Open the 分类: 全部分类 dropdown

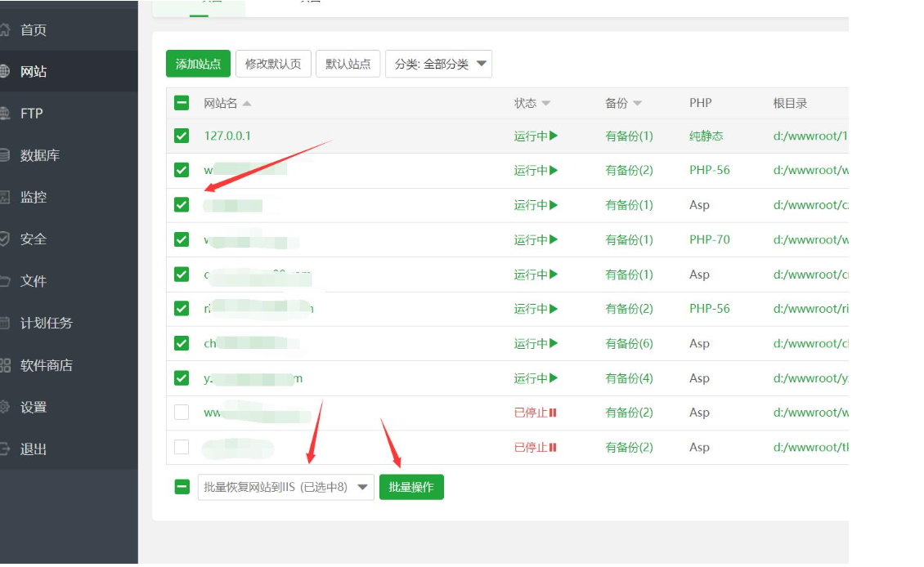pyautogui.click(x=438, y=64)
